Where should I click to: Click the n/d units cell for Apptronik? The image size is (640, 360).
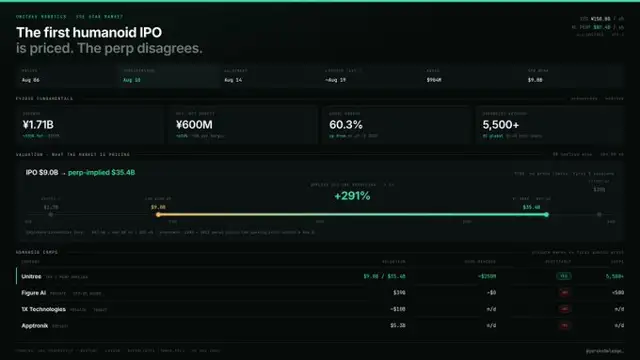(x=619, y=325)
